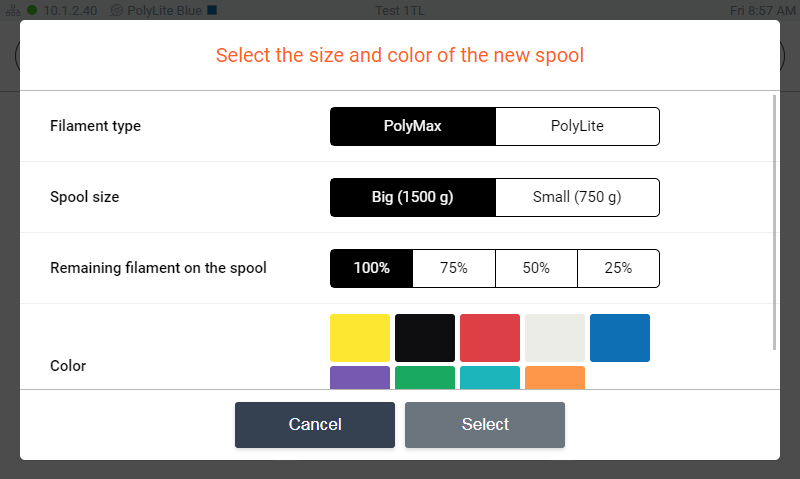Viewport: 800px width, 479px height.
Task: Pick the black color swatch
Action: (x=425, y=338)
